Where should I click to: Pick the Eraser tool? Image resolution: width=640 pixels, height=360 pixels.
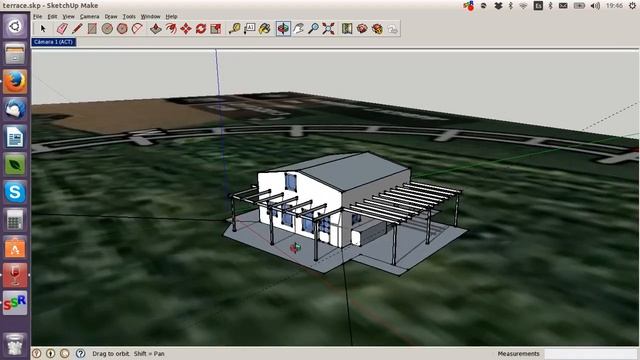click(x=62, y=29)
